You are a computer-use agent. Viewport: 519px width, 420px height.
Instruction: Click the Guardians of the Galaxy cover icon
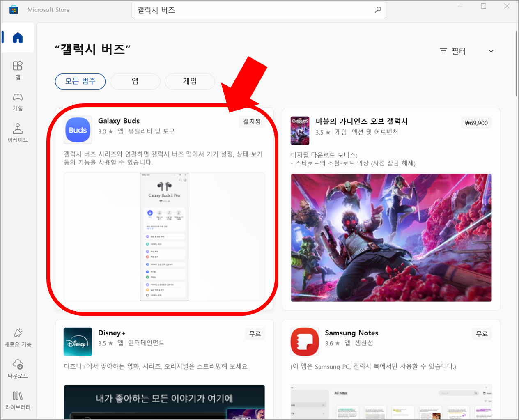(300, 131)
